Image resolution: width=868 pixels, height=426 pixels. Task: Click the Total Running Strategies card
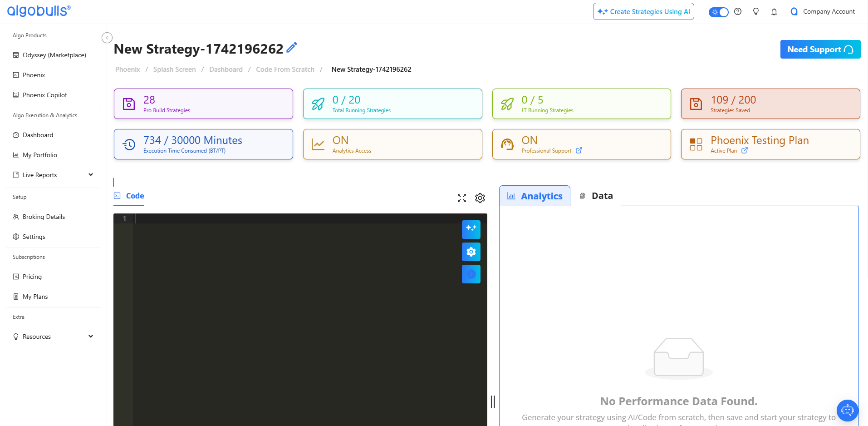click(x=392, y=104)
